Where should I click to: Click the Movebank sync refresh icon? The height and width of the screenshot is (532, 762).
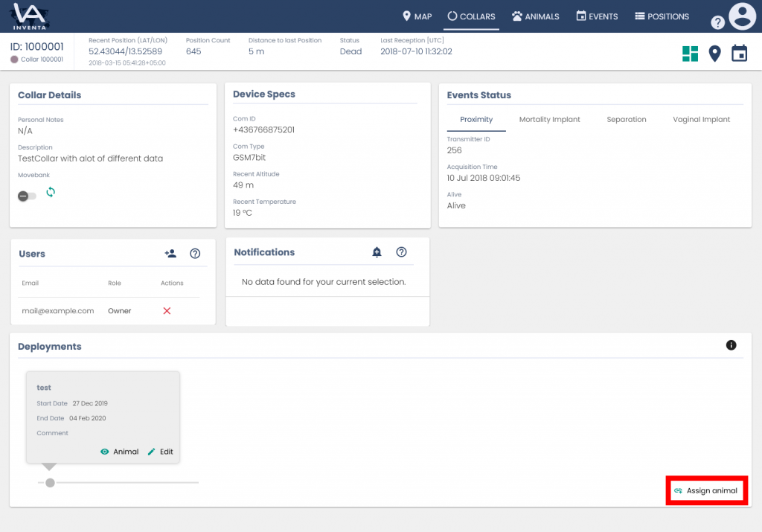[x=51, y=192]
